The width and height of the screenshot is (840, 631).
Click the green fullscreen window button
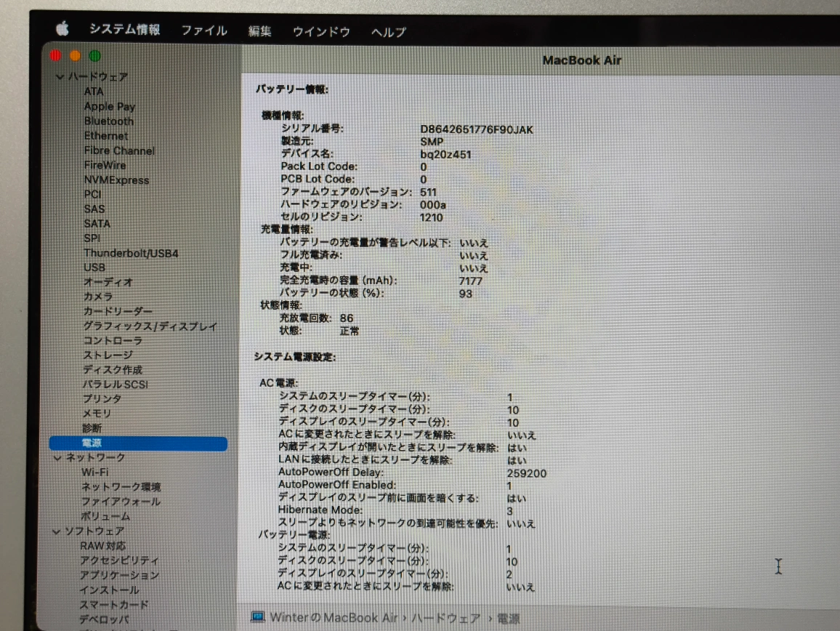[x=95, y=56]
